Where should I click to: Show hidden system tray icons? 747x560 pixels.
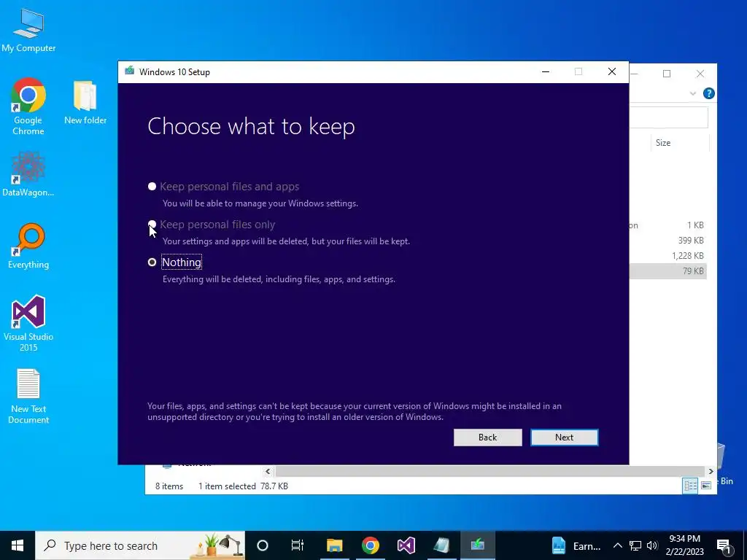617,545
